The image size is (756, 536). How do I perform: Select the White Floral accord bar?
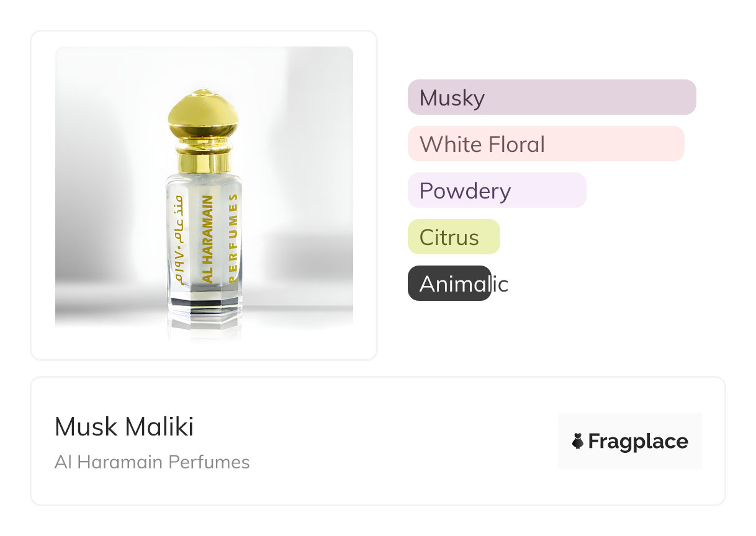[545, 144]
